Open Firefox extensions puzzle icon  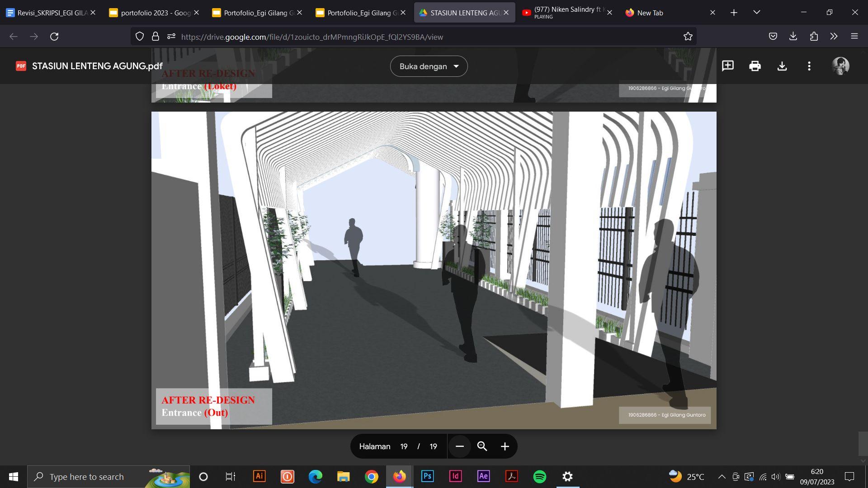(x=814, y=37)
